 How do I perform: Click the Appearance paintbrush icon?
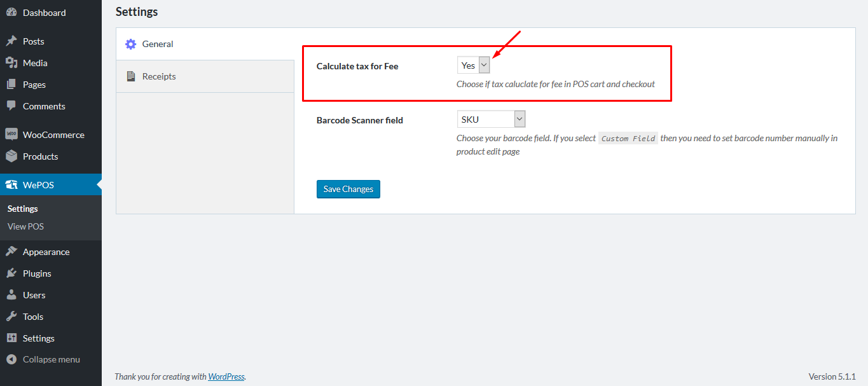pyautogui.click(x=11, y=252)
